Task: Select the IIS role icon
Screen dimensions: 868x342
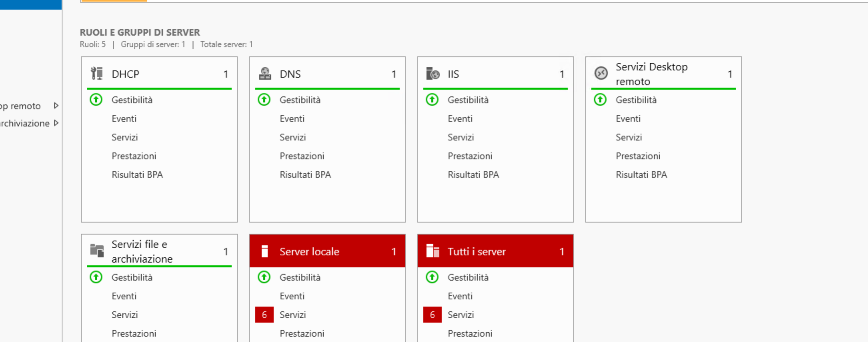Action: point(432,73)
